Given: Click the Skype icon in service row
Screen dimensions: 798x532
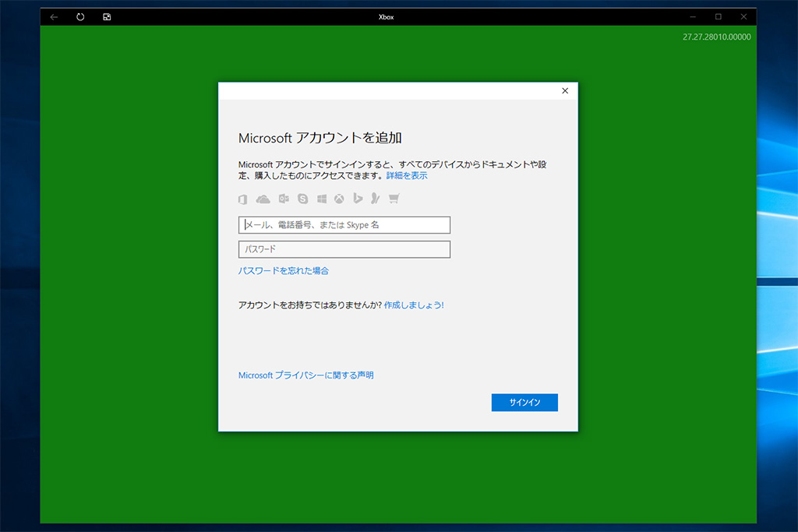Looking at the screenshot, I should (303, 199).
